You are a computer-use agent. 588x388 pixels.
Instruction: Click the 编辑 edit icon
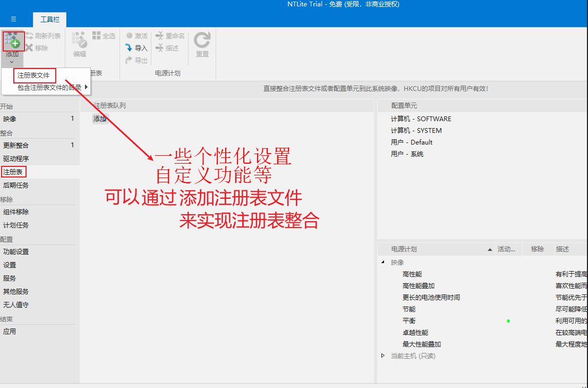tap(80, 40)
